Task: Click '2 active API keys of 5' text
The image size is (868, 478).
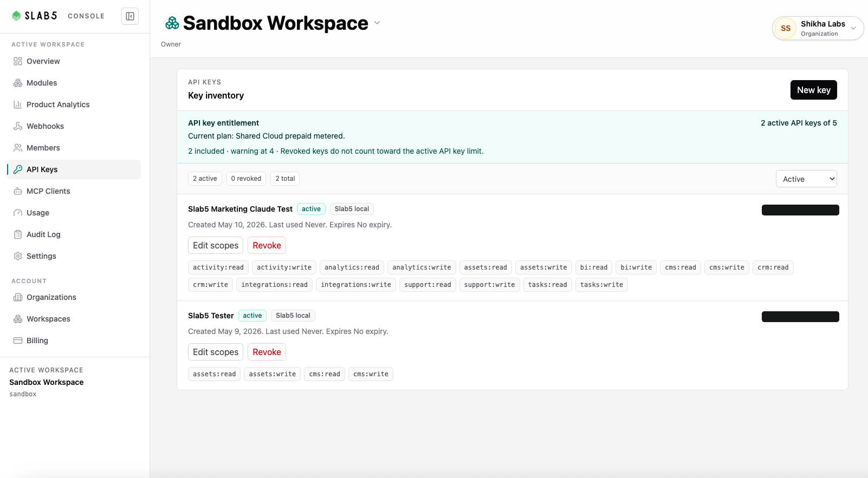Action: (799, 123)
